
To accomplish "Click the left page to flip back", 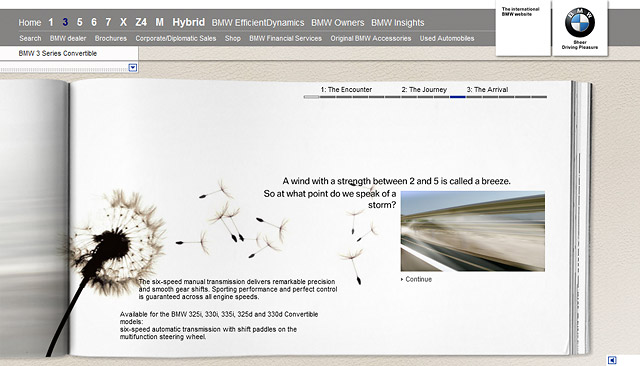I will tap(34, 218).
